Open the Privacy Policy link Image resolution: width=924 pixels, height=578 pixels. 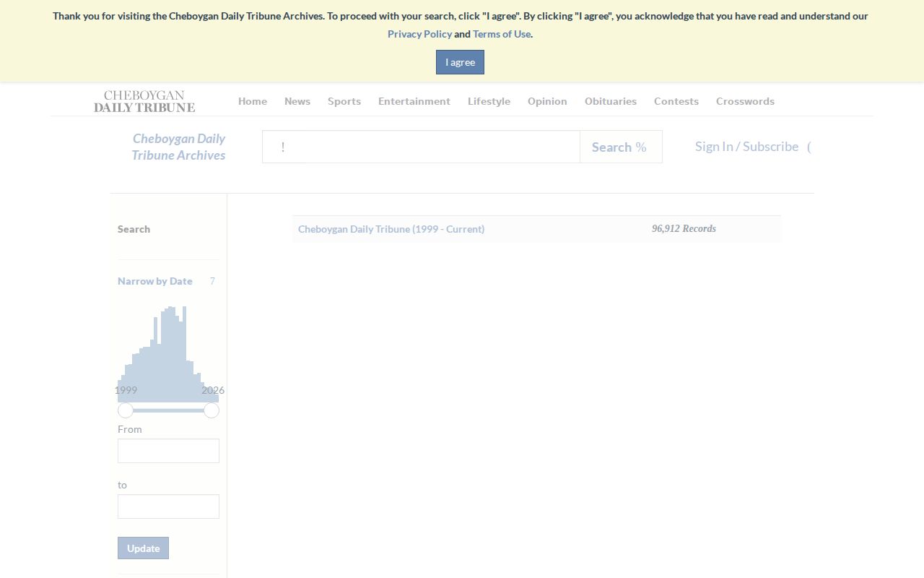tap(419, 34)
